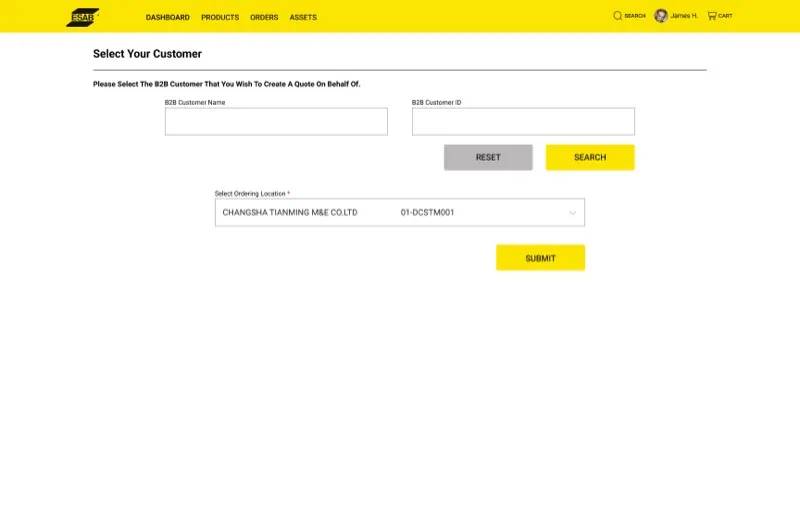Click the ESAB logo
This screenshot has height=517, width=800.
[83, 17]
